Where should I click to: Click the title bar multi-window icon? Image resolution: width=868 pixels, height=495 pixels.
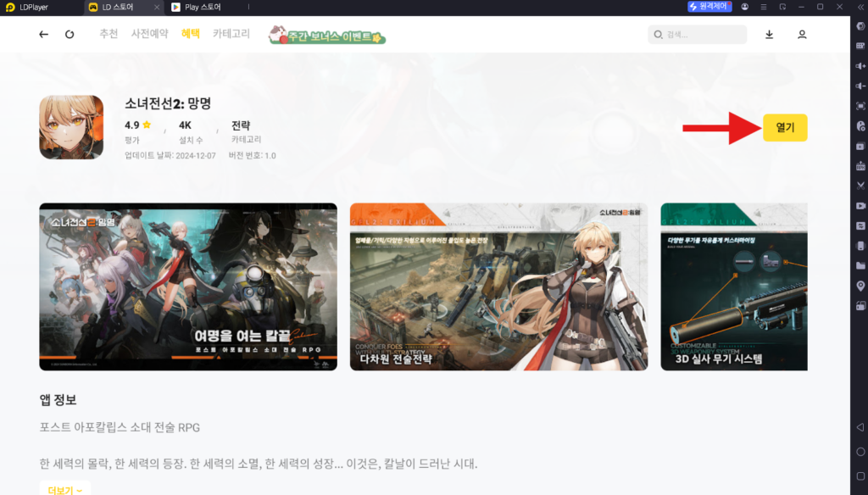pyautogui.click(x=782, y=7)
